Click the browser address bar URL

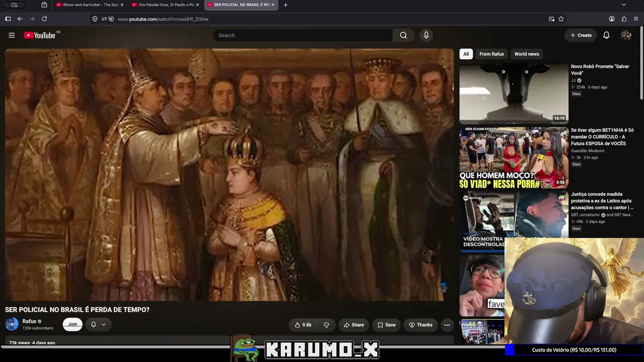tap(163, 19)
